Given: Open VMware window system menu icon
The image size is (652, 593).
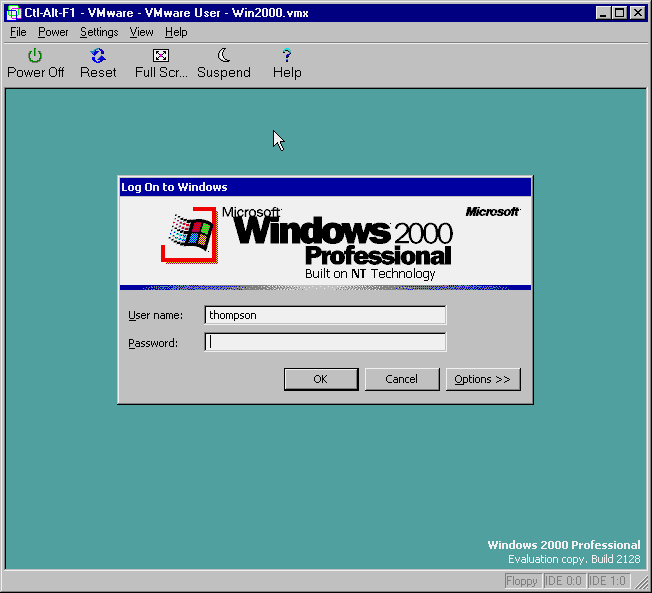Looking at the screenshot, I should coord(14,13).
